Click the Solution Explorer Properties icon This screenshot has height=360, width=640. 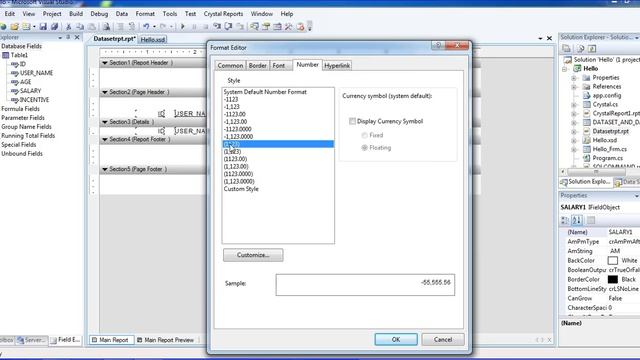[x=566, y=49]
